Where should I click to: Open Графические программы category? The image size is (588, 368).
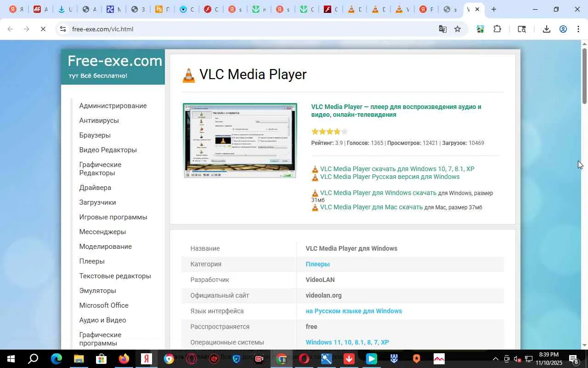(x=100, y=339)
